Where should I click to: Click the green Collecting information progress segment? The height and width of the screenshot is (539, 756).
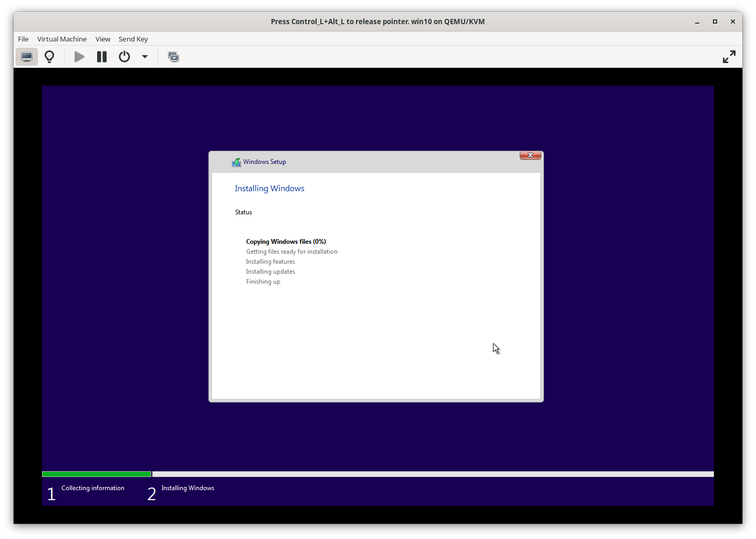(97, 474)
